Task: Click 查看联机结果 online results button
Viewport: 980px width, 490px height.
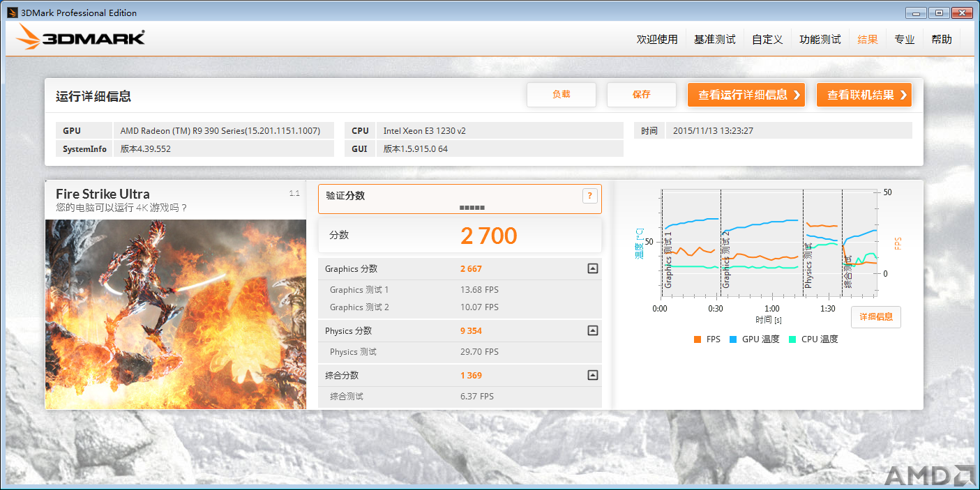Action: coord(864,95)
